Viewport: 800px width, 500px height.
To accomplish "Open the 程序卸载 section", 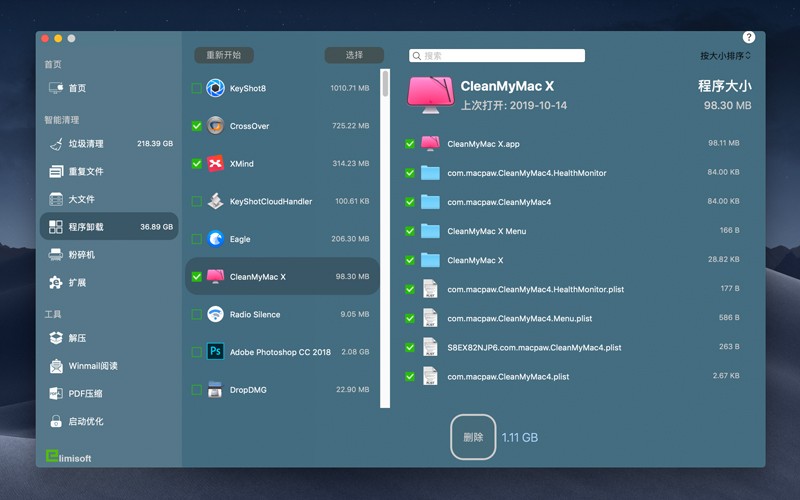I will (x=109, y=227).
